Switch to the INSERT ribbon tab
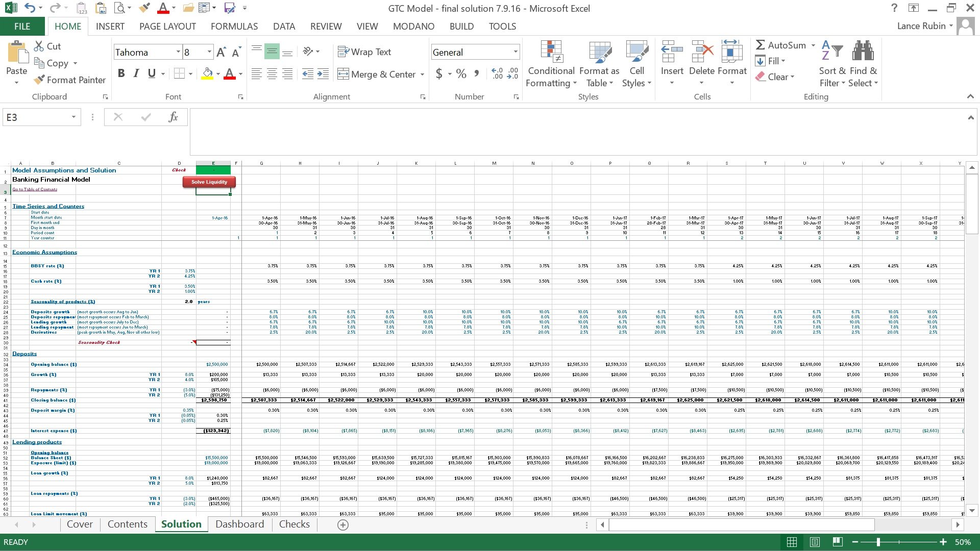980x551 pixels. pyautogui.click(x=110, y=27)
